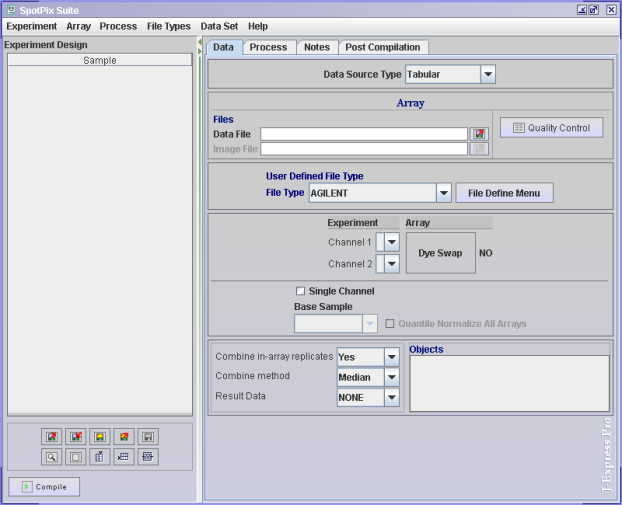Viewport: 622px width, 505px height.
Task: Click the floppy disk save icon
Action: pyautogui.click(x=148, y=437)
